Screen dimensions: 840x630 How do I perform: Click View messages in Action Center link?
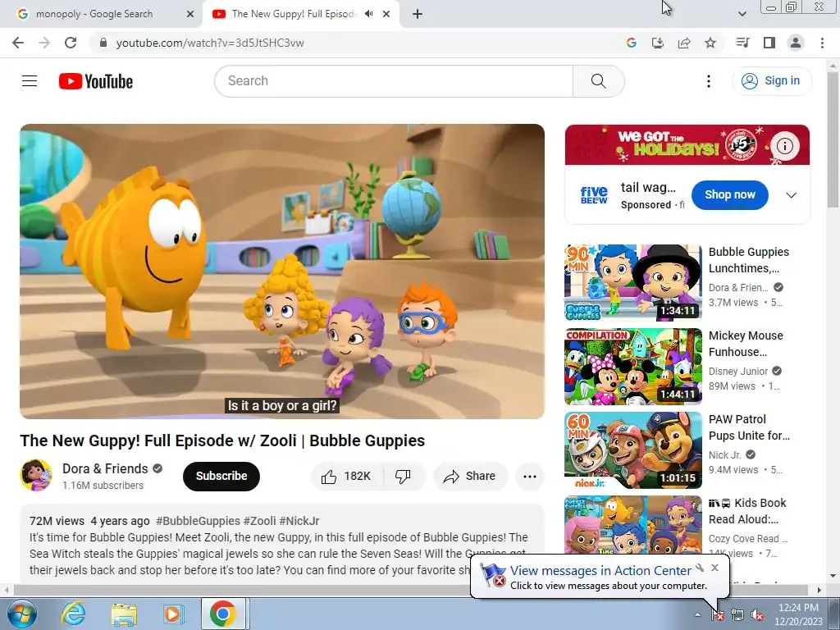pos(600,571)
